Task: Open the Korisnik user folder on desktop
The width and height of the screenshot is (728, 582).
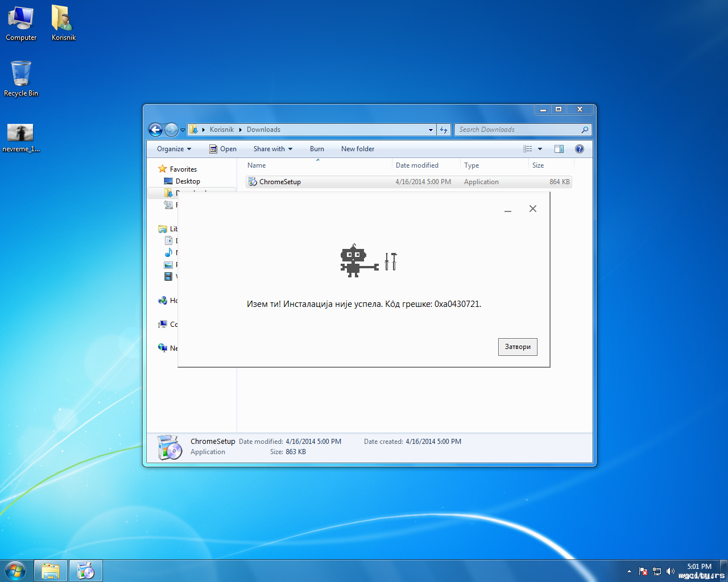Action: (x=63, y=23)
